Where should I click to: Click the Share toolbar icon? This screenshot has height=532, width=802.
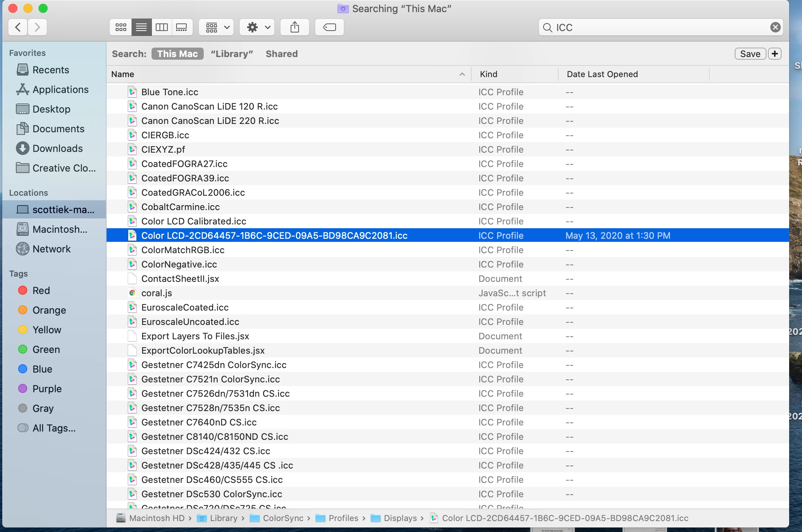click(x=294, y=27)
